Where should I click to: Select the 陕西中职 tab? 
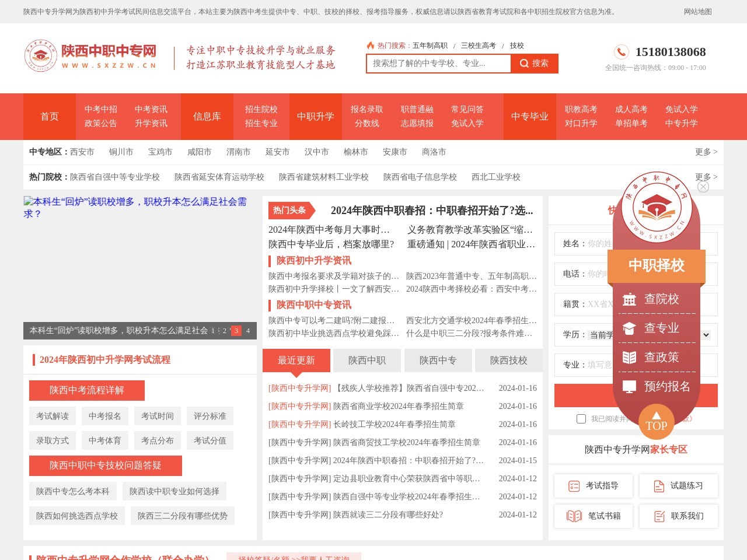(x=367, y=360)
